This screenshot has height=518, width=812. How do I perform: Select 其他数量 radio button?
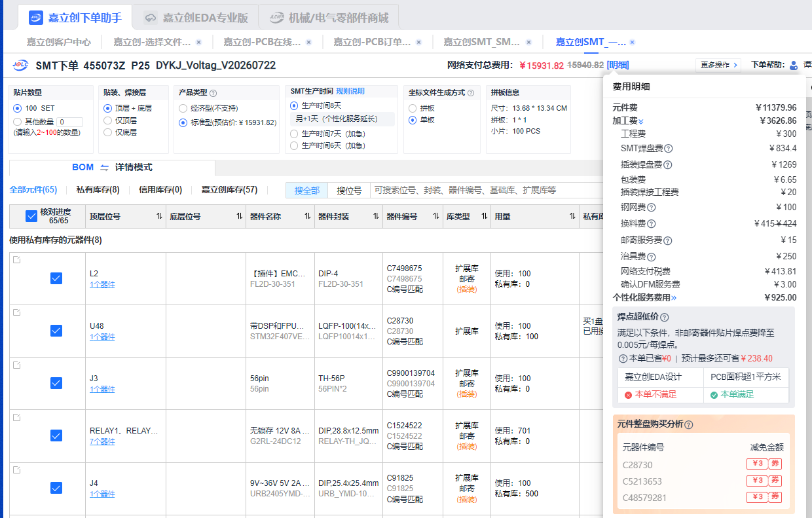(18, 121)
